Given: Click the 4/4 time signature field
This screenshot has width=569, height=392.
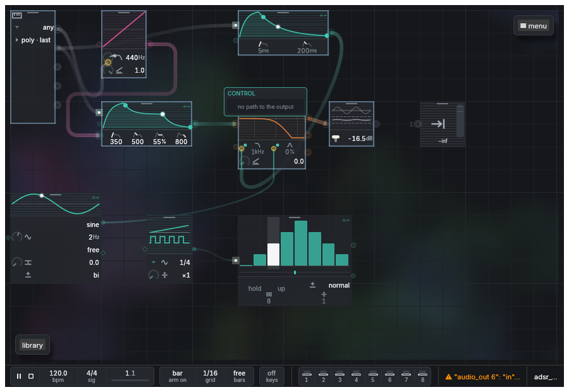Looking at the screenshot, I should (x=92, y=376).
